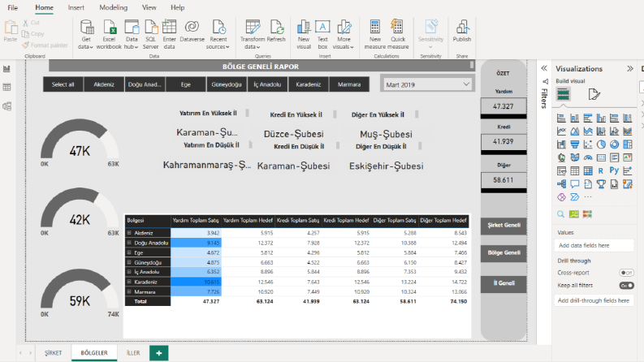Add a Donut chart visual

point(614,144)
